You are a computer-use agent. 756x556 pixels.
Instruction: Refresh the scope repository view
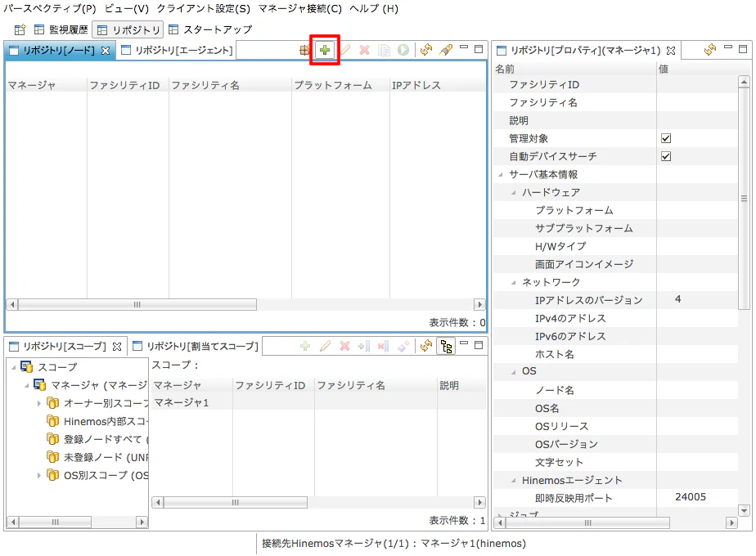426,346
